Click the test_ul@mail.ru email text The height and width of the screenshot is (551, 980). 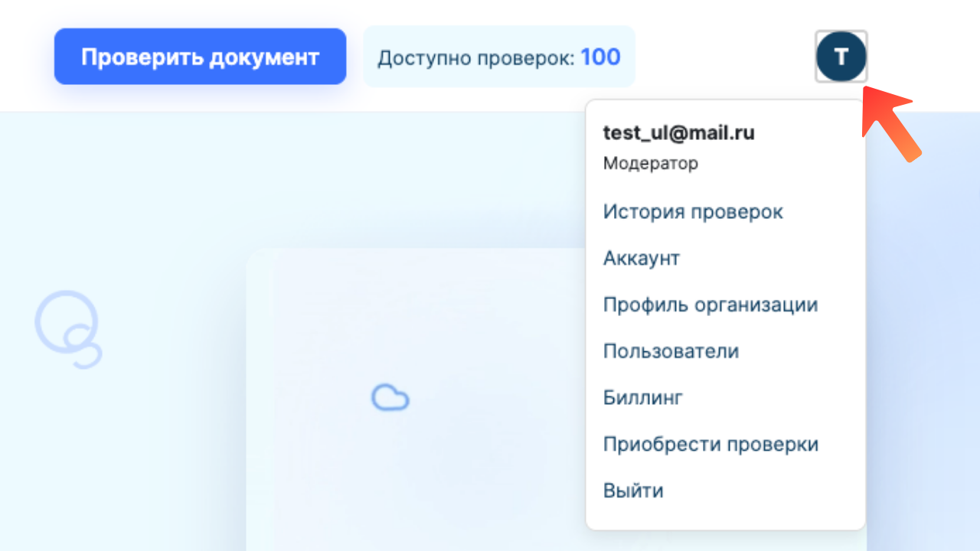(678, 132)
